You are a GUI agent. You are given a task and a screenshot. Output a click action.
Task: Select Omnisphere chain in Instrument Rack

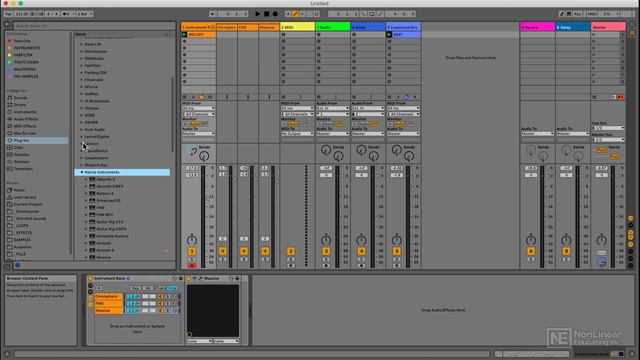click(x=108, y=297)
